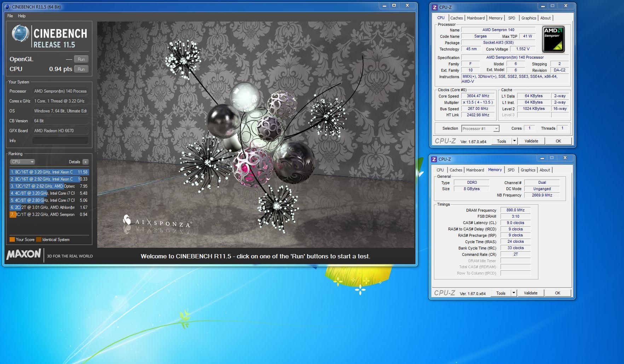Switch to Caches tab in lower CPU-Z window
This screenshot has width=624, height=364.
(456, 170)
